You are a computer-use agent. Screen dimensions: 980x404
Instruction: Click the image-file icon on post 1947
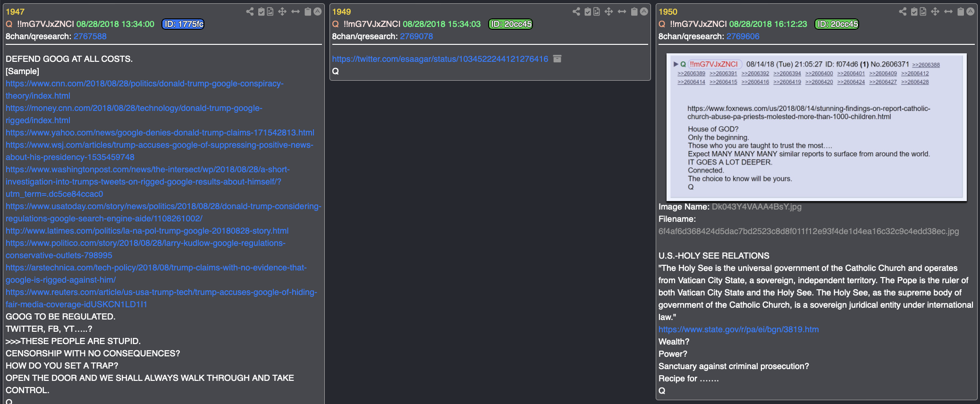270,12
